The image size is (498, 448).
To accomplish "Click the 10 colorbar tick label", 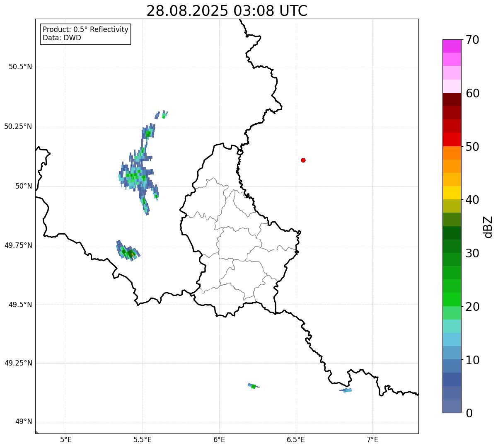I will [x=473, y=360].
